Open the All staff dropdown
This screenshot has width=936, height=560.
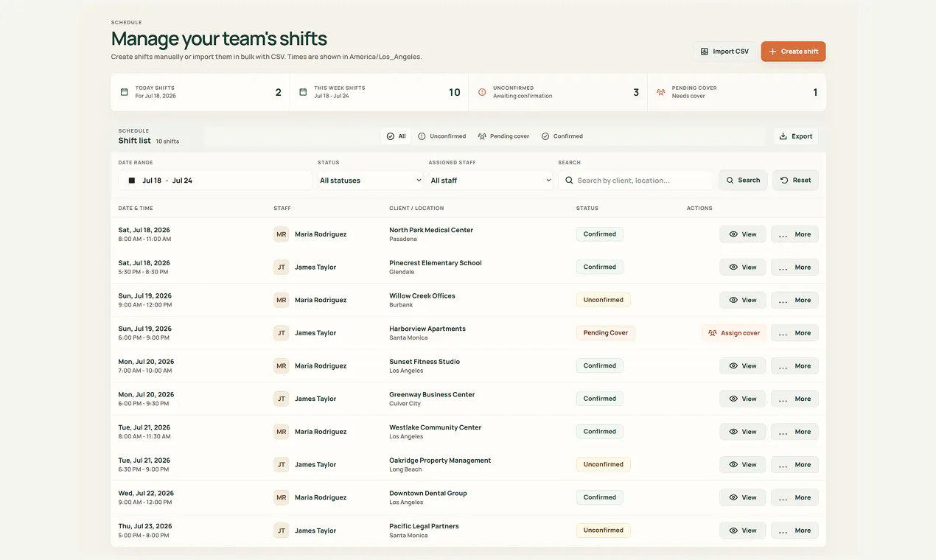490,181
